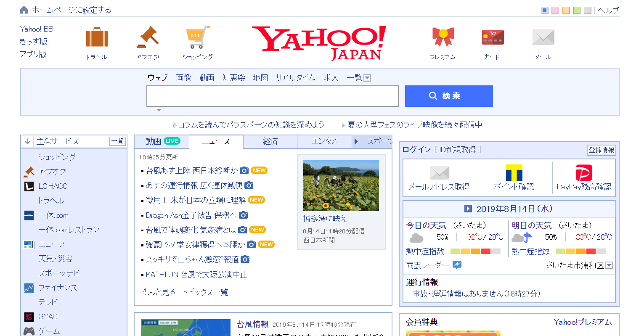Open the rain cloud radar icon
The image size is (644, 336).
pyautogui.click(x=457, y=265)
